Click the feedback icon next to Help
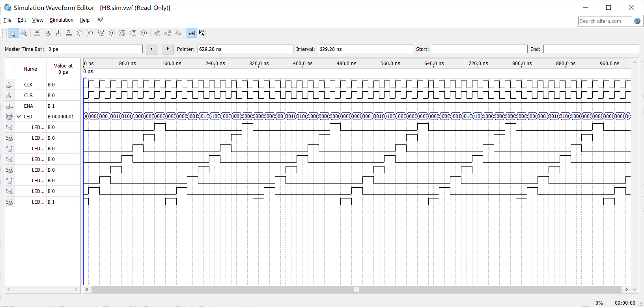Image resolution: width=644 pixels, height=307 pixels. tap(100, 20)
